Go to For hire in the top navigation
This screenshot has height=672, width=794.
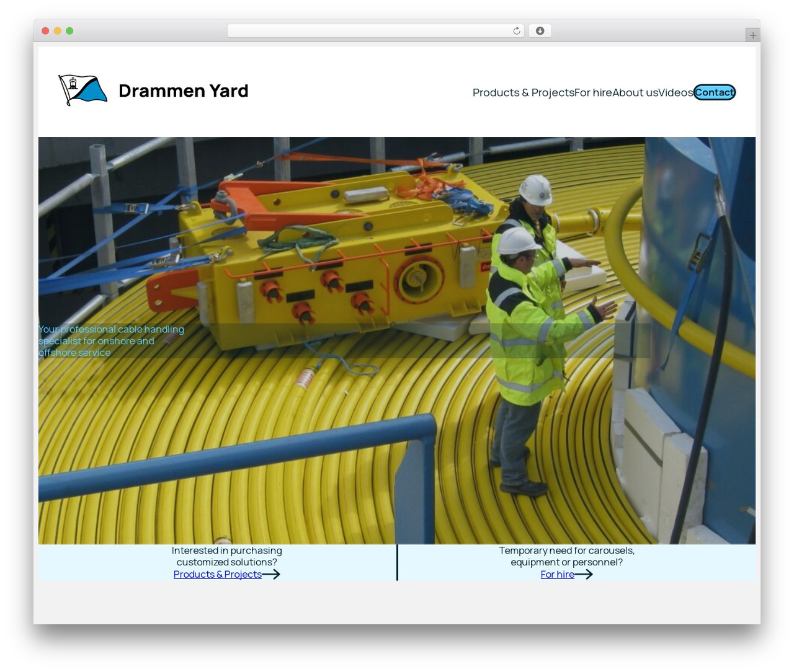[x=593, y=92]
